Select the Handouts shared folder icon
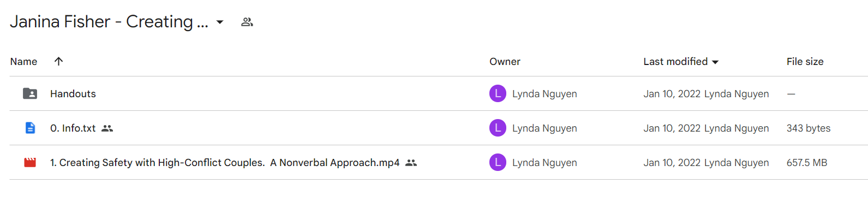This screenshot has width=868, height=201. point(30,93)
